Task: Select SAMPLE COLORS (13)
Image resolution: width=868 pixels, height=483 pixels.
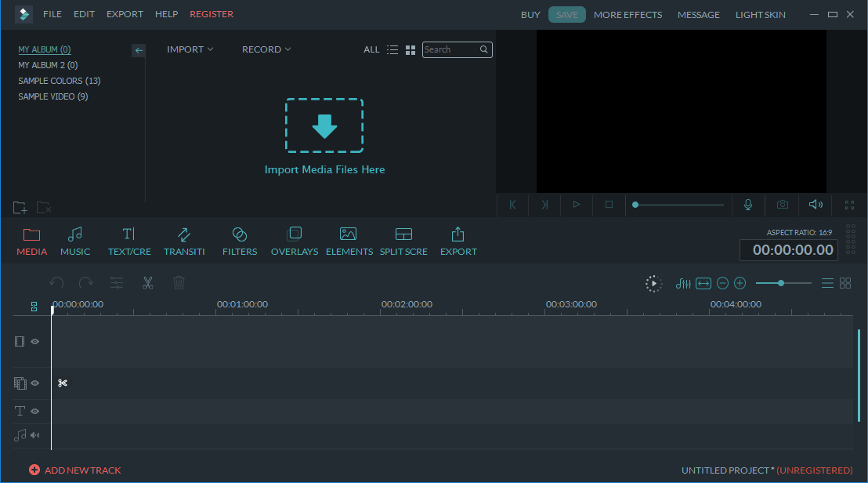Action: click(60, 80)
